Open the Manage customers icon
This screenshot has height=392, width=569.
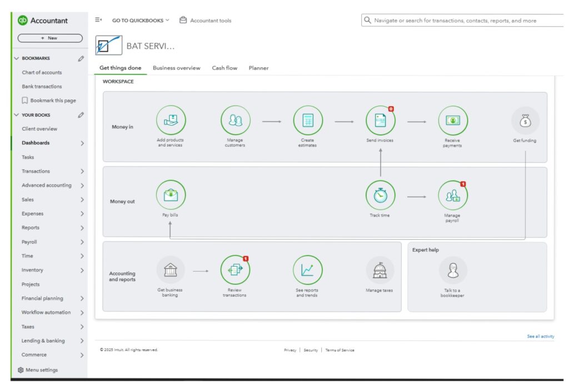[235, 120]
